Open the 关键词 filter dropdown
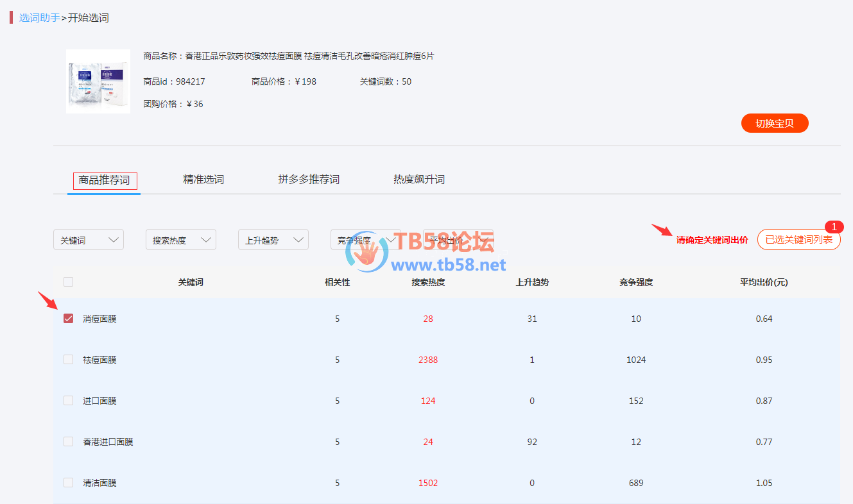853x504 pixels. 89,240
